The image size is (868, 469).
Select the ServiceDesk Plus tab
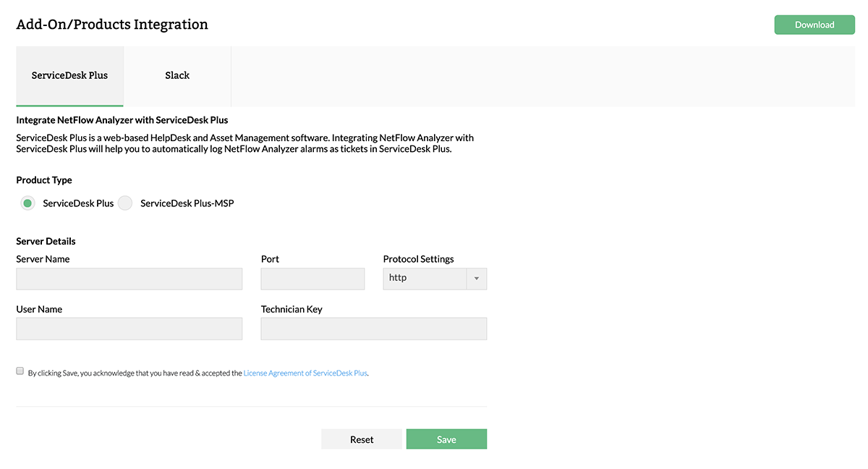tap(69, 75)
